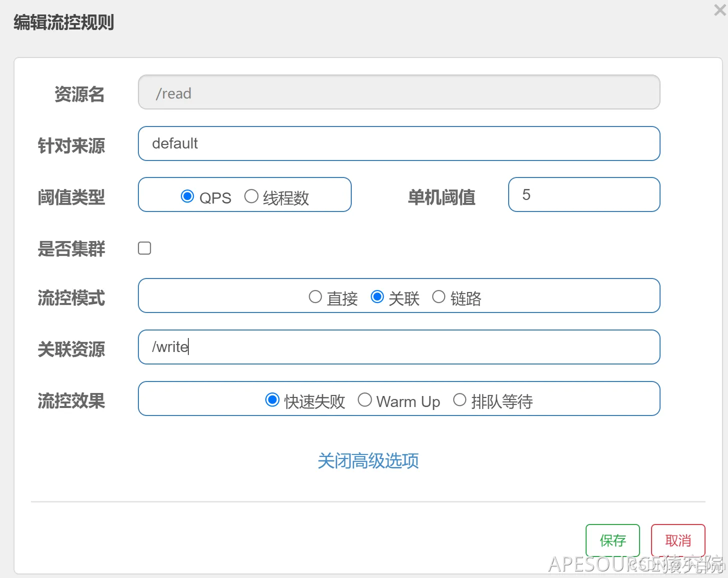728x578 pixels.
Task: Select 直接 flow control mode
Action: tap(315, 297)
